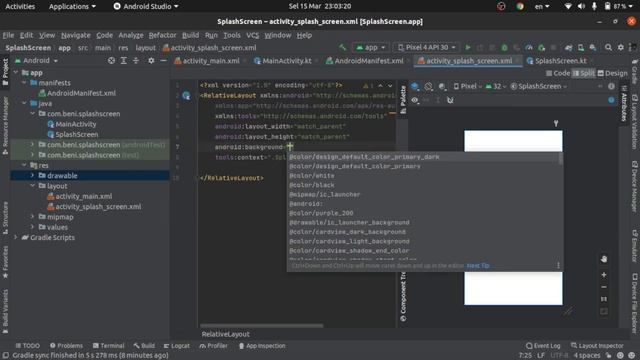The image size is (640, 360).
Task: Open API level 32 dropdown
Action: (x=496, y=86)
